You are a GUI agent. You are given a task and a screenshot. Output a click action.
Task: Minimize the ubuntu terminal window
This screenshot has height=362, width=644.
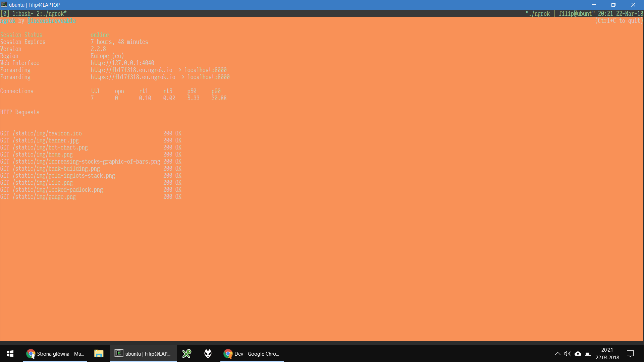(x=594, y=5)
